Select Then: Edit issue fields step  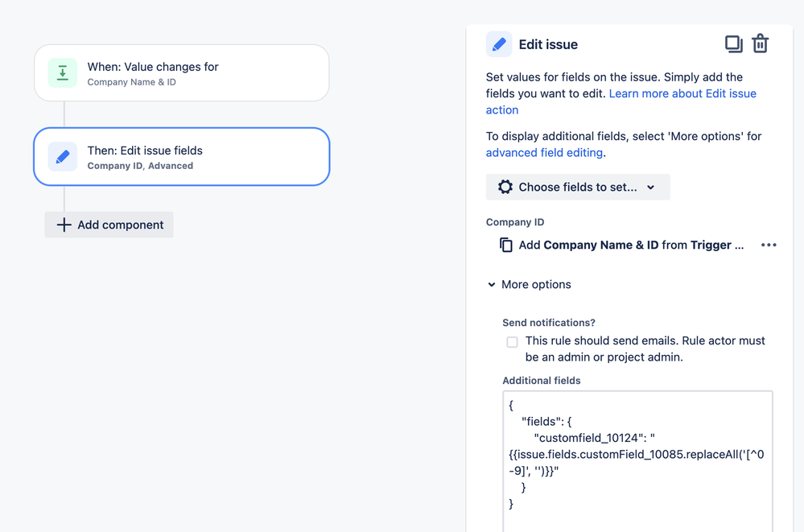(x=182, y=156)
